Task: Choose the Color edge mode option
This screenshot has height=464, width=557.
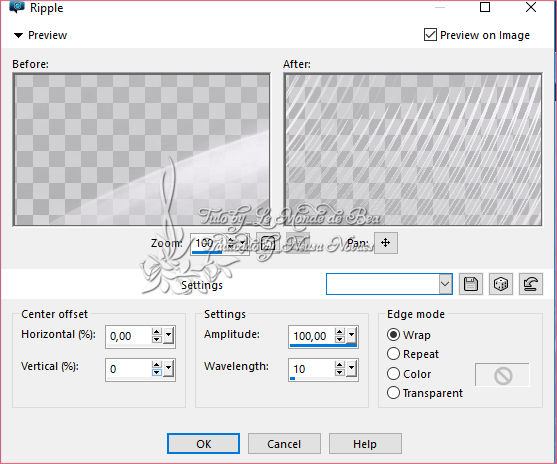Action: [393, 373]
